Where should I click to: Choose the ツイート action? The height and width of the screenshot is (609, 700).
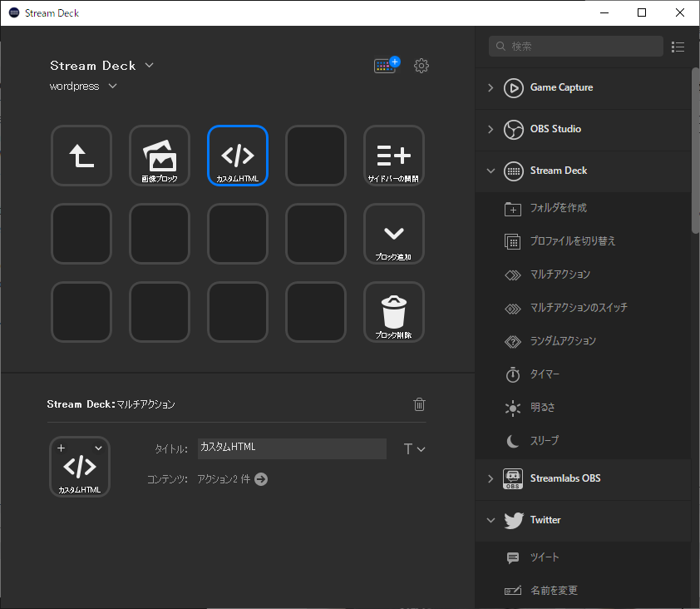tap(583, 557)
